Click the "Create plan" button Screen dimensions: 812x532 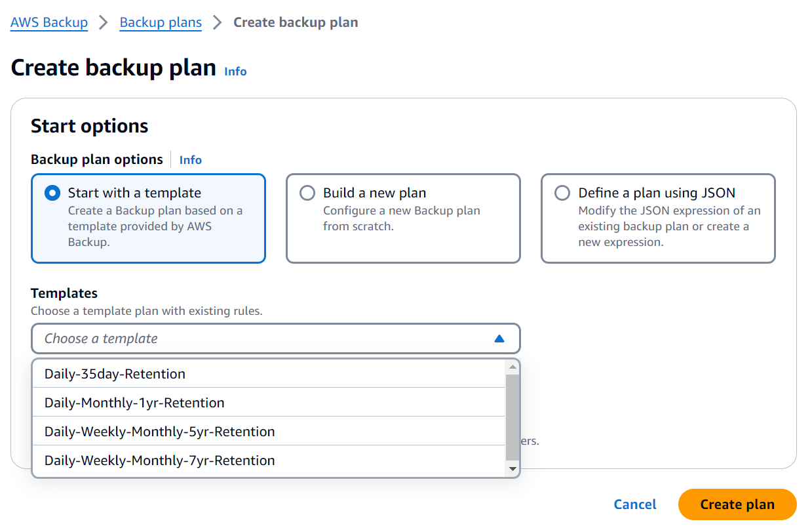(737, 504)
